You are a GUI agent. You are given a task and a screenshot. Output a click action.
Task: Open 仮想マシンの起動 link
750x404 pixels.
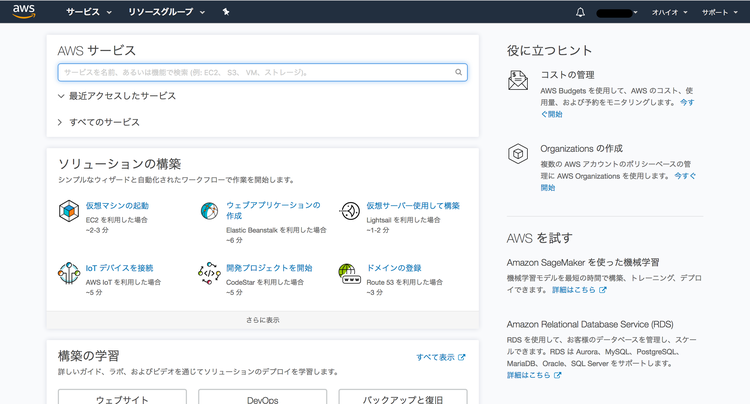(x=117, y=206)
